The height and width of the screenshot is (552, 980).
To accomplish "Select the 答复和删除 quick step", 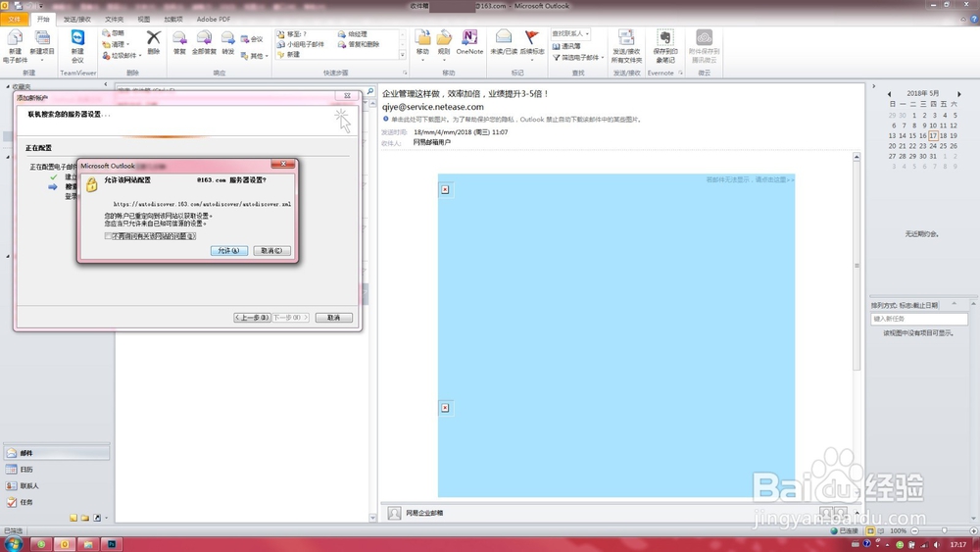I will click(x=359, y=44).
